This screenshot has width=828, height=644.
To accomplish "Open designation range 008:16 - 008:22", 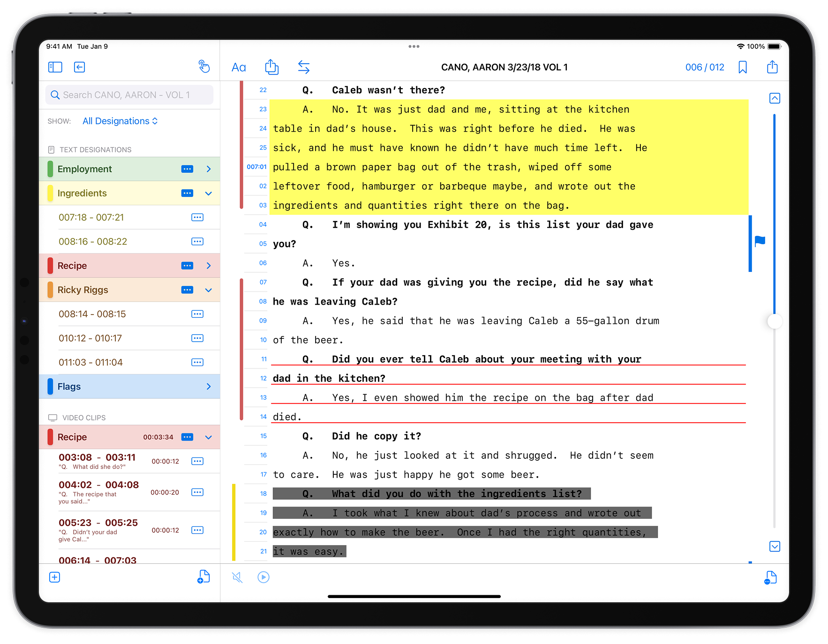I will [93, 241].
